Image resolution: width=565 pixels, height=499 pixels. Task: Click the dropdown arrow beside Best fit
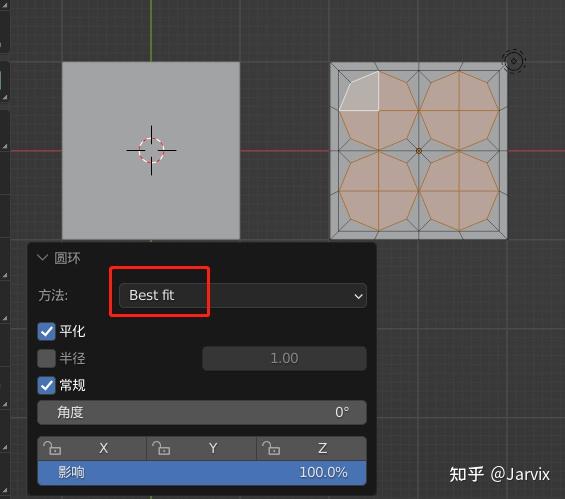(x=358, y=296)
